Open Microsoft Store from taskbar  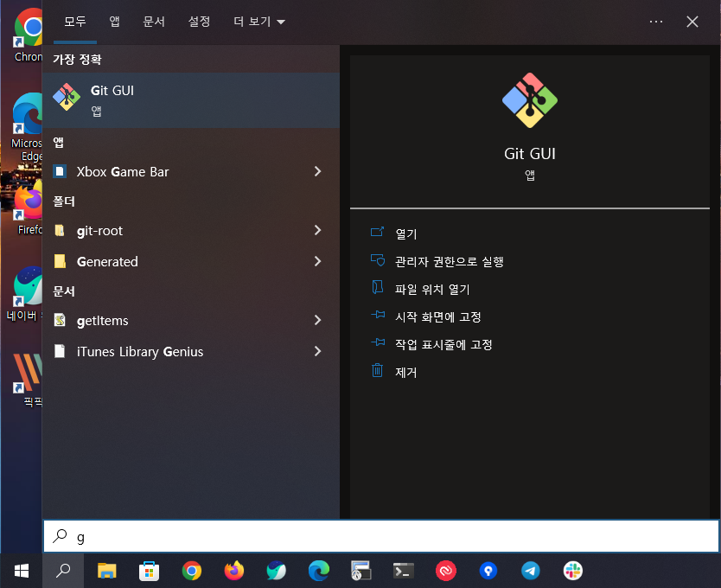149,571
